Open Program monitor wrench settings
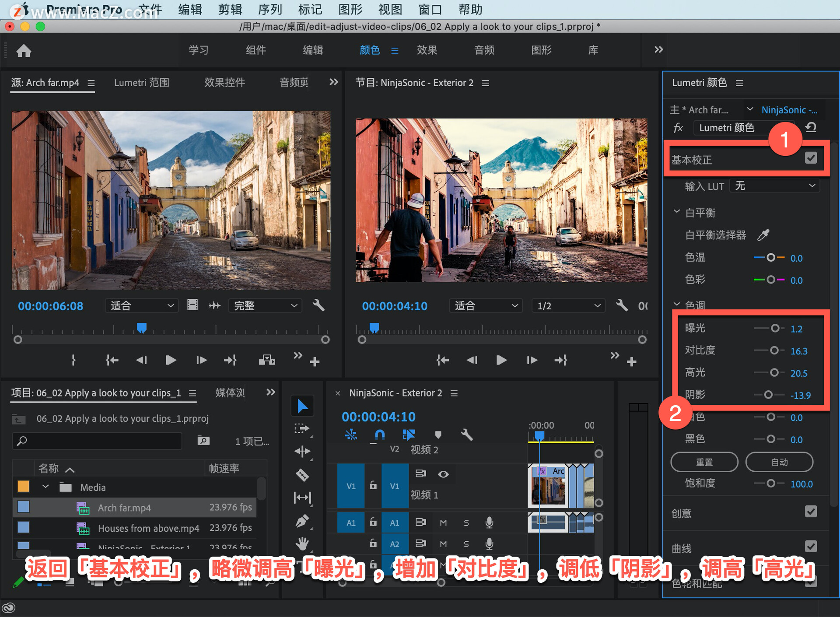This screenshot has width=840, height=617. coord(622,305)
